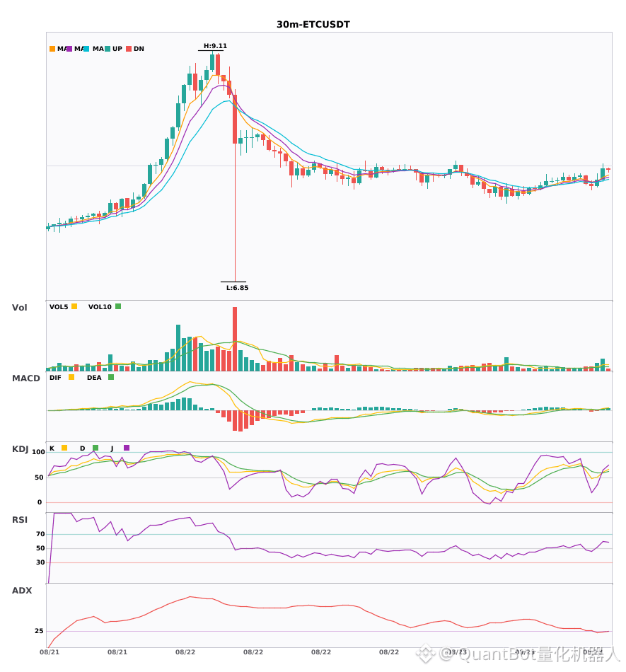Click the green D legend swatch
Screen dimensions: 626x672
[x=95, y=448]
